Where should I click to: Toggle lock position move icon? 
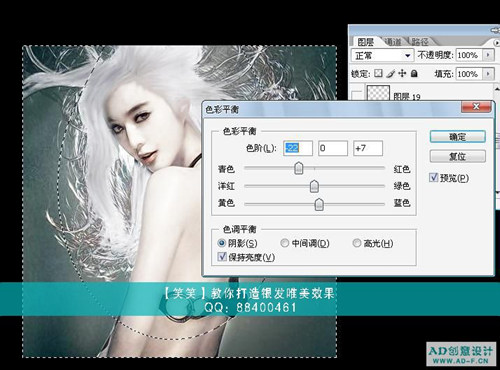pos(402,73)
